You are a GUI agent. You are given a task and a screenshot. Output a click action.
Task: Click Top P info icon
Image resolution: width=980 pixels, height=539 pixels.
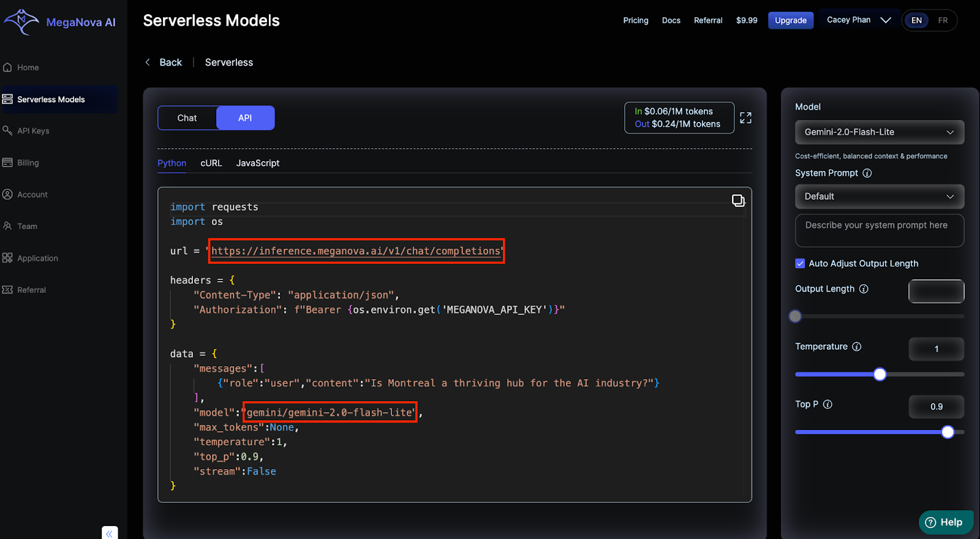click(827, 404)
